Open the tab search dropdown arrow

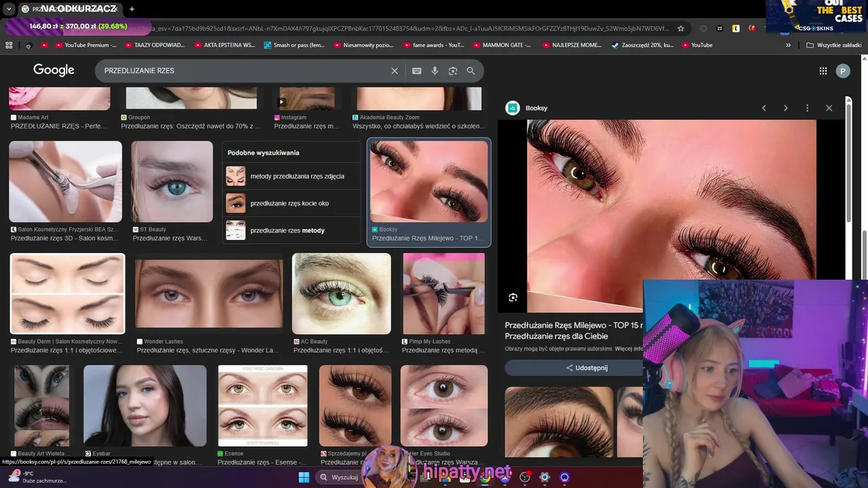9,9
